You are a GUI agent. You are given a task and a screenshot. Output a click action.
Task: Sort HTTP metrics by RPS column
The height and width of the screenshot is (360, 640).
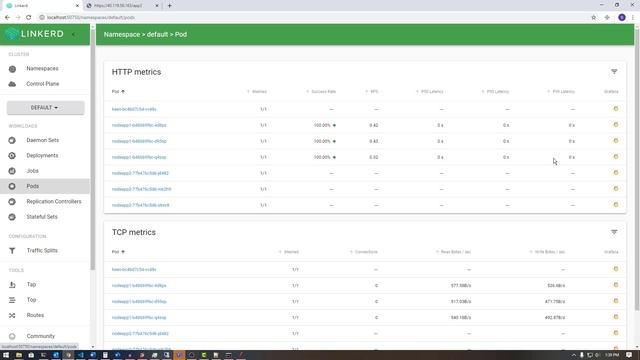372,92
